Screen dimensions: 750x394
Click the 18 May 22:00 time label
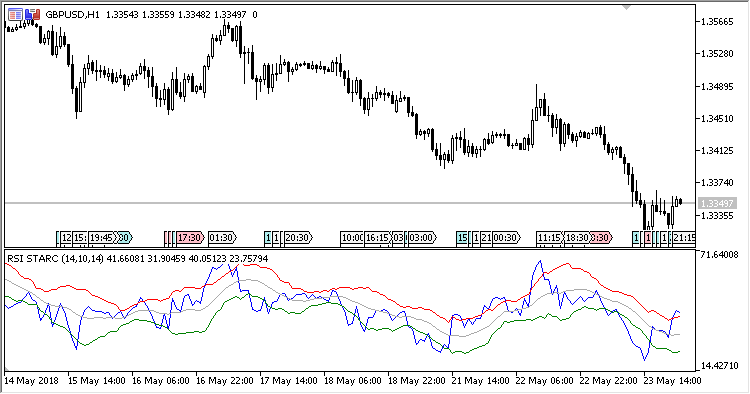tap(417, 381)
